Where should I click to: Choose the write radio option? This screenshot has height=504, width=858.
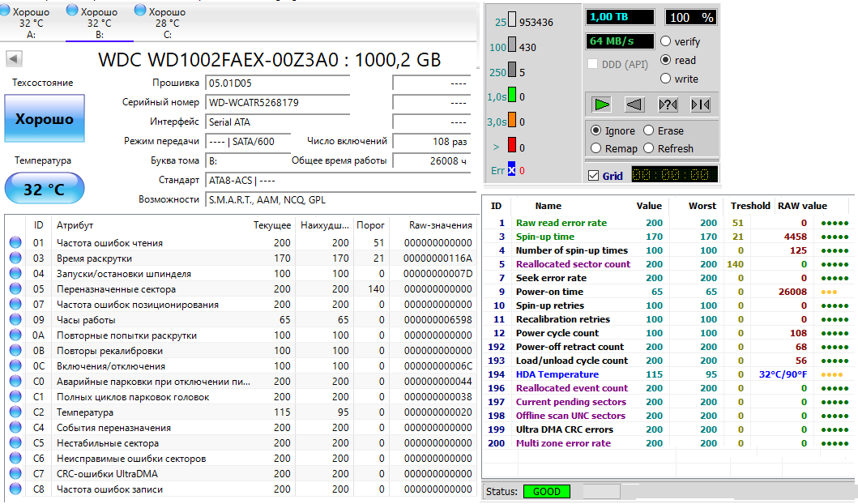[x=666, y=79]
